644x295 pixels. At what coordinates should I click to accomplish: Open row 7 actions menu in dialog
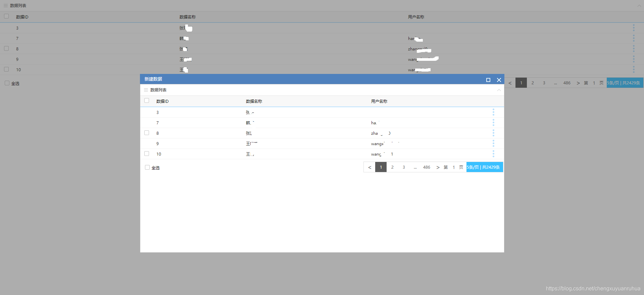493,123
